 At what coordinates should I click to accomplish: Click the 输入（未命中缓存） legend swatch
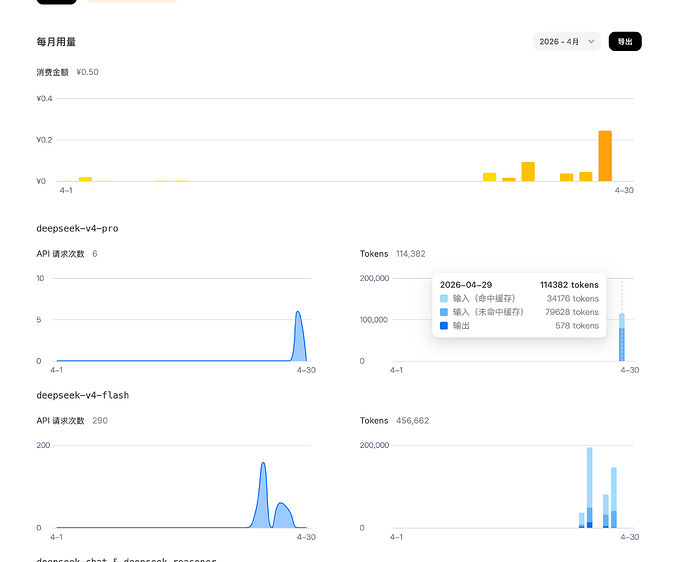point(444,312)
